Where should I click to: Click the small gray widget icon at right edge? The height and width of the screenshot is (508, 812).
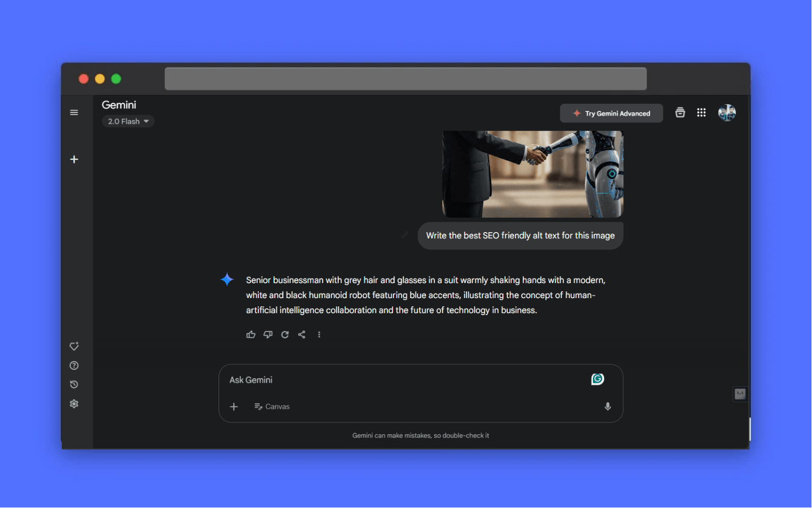coord(740,395)
